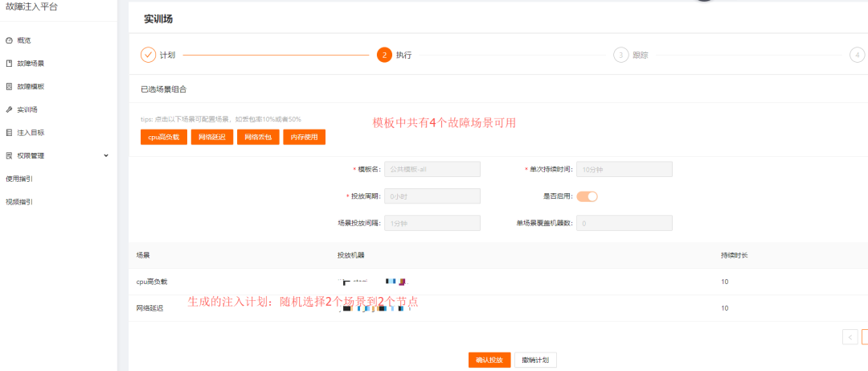The width and height of the screenshot is (868, 371).
Task: Click the completed 计划 checkmark step icon
Action: click(148, 55)
